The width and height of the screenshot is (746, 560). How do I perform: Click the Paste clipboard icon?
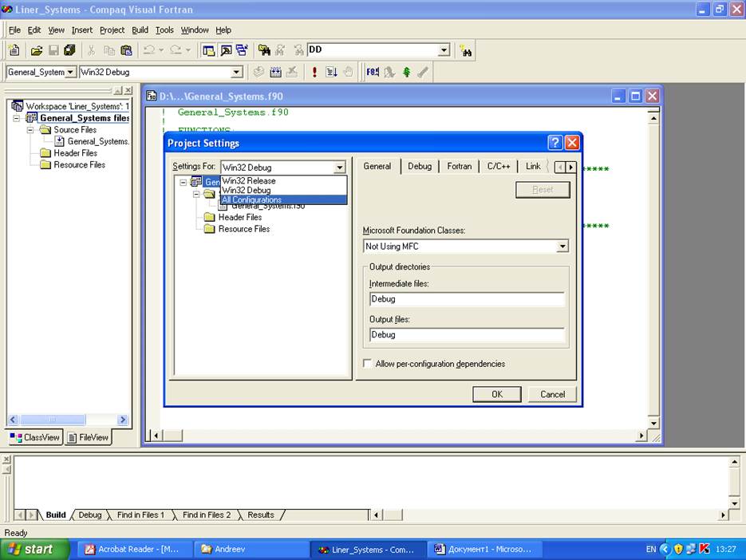click(x=126, y=50)
